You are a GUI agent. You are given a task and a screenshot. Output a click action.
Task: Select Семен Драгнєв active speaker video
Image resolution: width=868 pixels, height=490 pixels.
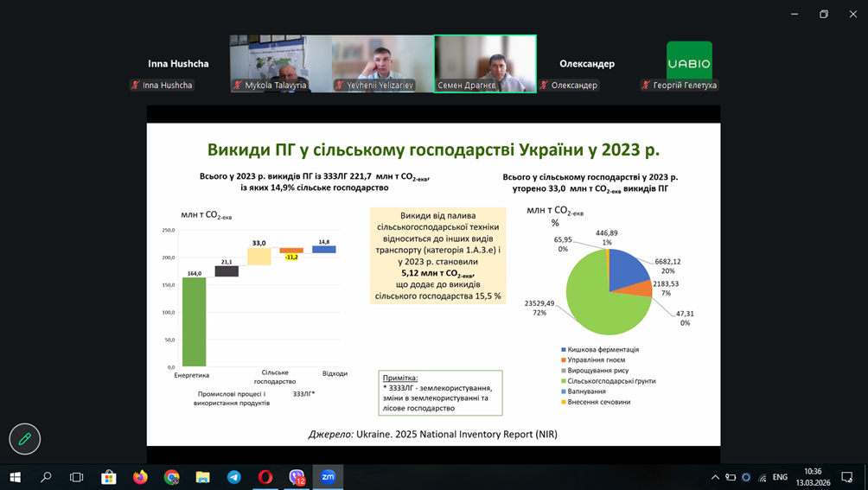(485, 64)
